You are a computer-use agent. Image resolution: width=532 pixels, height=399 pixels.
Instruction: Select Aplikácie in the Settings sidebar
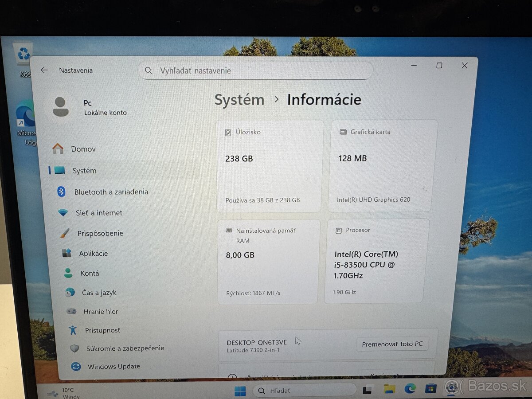66,253
